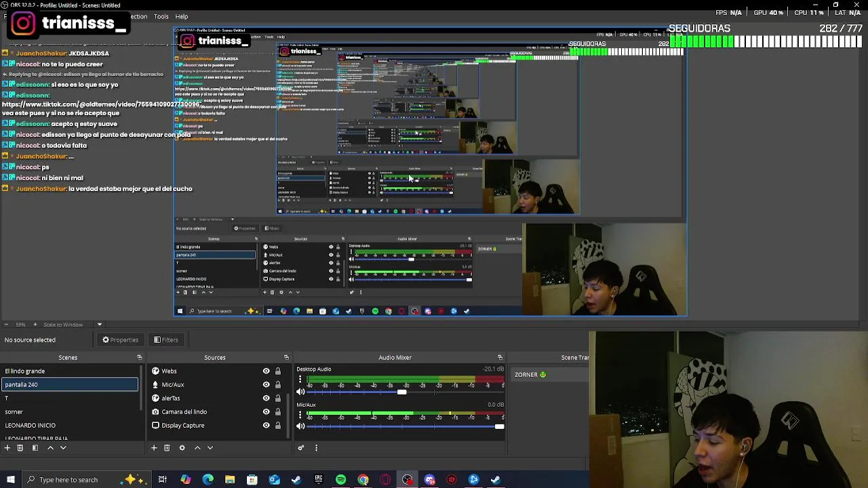Viewport: 868px width, 488px height.
Task: Open ZORNER scene transition dropdown
Action: pos(551,374)
